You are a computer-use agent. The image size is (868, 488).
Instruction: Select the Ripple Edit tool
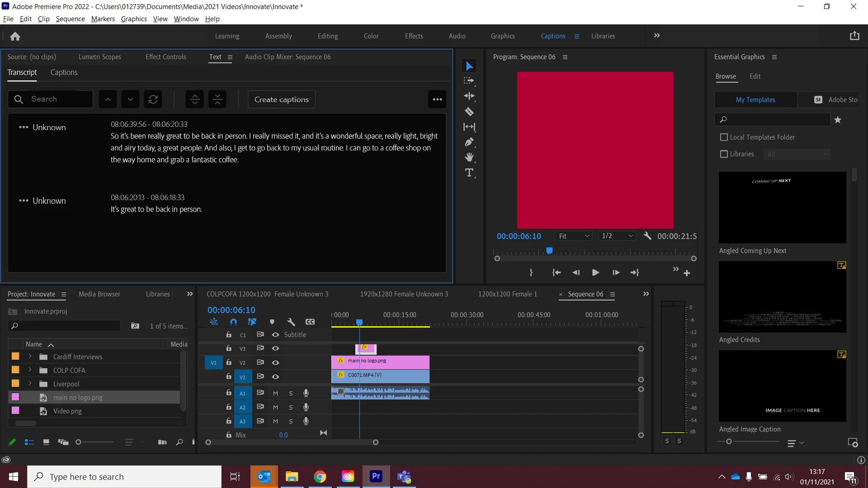tap(469, 96)
